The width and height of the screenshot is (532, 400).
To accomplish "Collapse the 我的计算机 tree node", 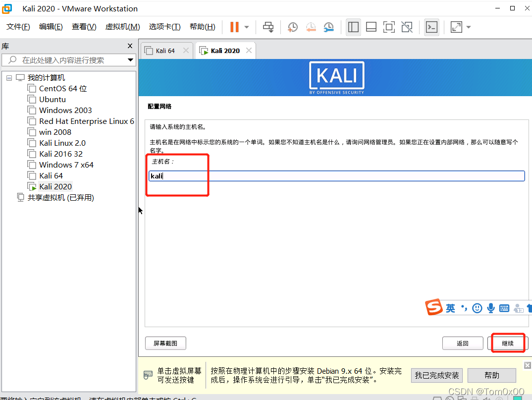I will [9, 78].
